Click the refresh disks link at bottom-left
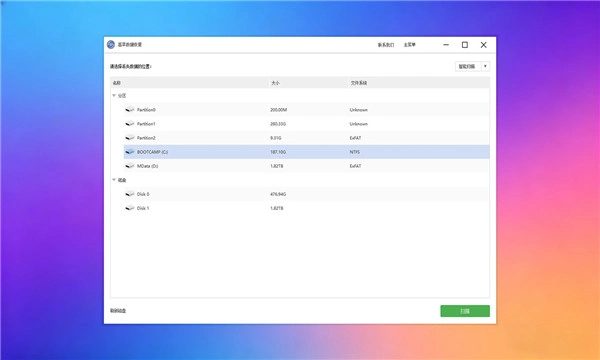600x360 pixels. point(118,311)
